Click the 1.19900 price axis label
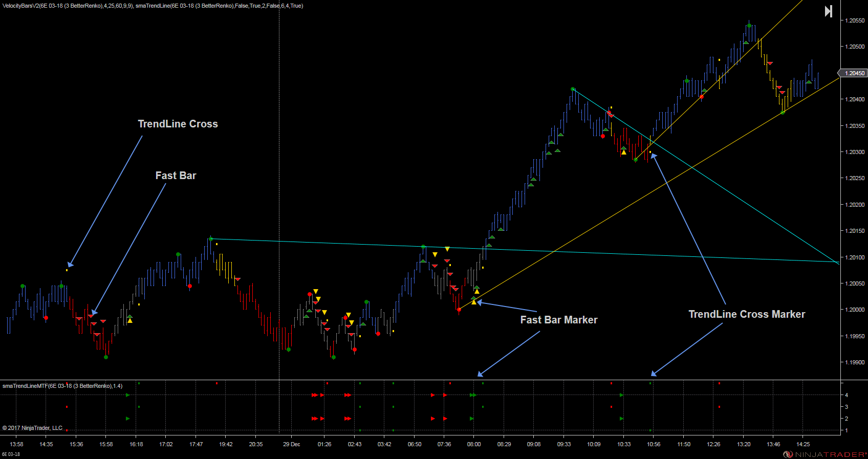This screenshot has width=868, height=459. [855, 362]
